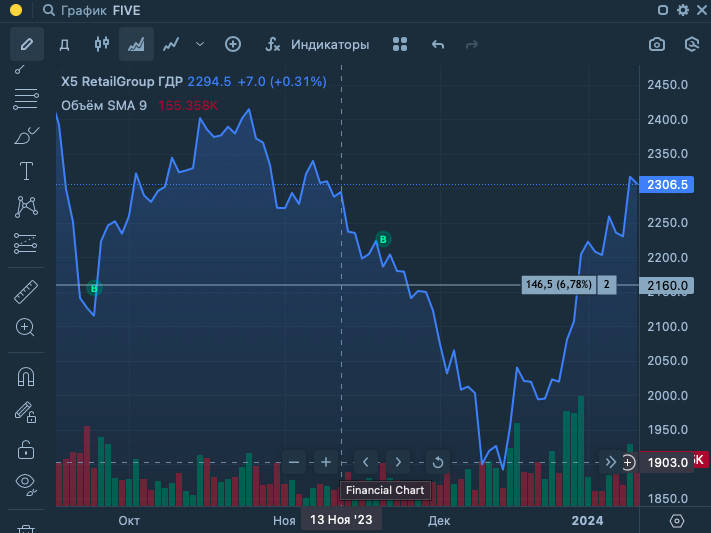The width and height of the screenshot is (711, 533).
Task: Select the pattern drawing tool
Action: [x=26, y=207]
